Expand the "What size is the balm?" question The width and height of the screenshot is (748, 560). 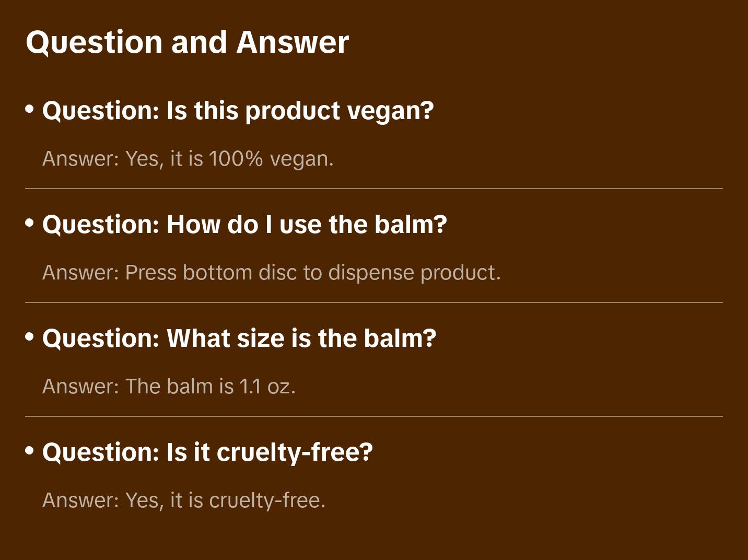click(239, 339)
